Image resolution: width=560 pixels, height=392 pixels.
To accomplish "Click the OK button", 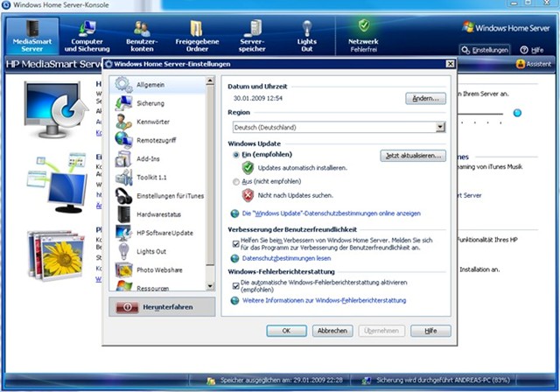I will [x=286, y=331].
